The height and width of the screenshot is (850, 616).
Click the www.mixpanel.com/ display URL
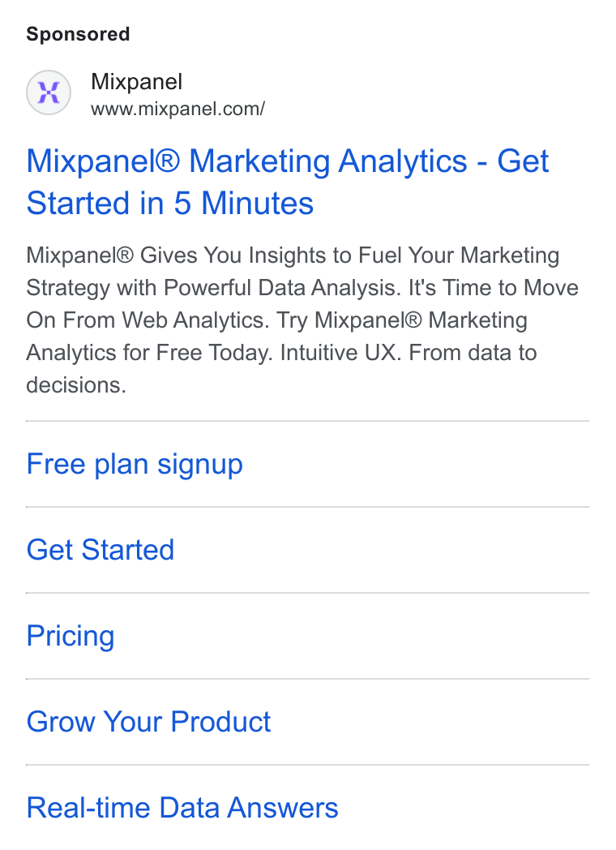(178, 109)
